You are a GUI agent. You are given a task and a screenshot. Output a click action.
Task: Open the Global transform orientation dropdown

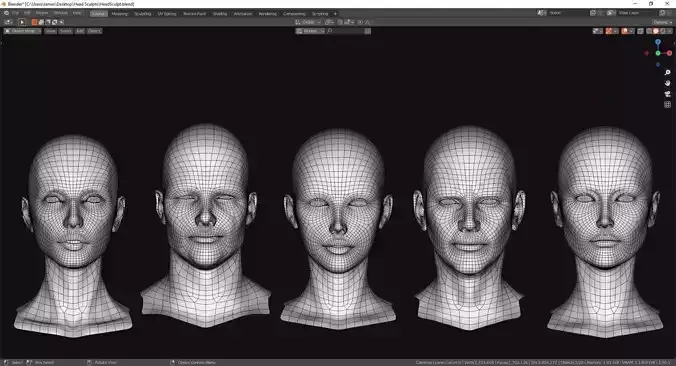coord(308,22)
